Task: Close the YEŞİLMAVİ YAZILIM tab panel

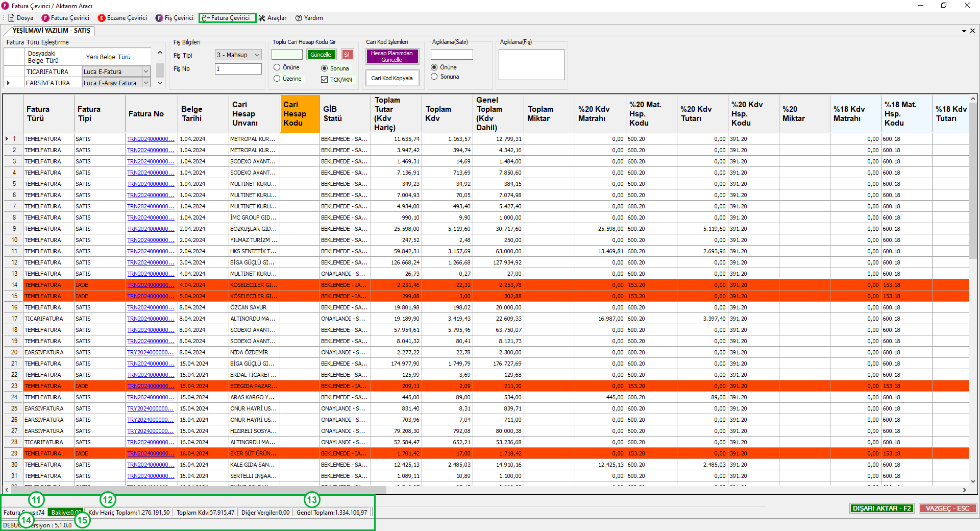Action: coord(972,31)
